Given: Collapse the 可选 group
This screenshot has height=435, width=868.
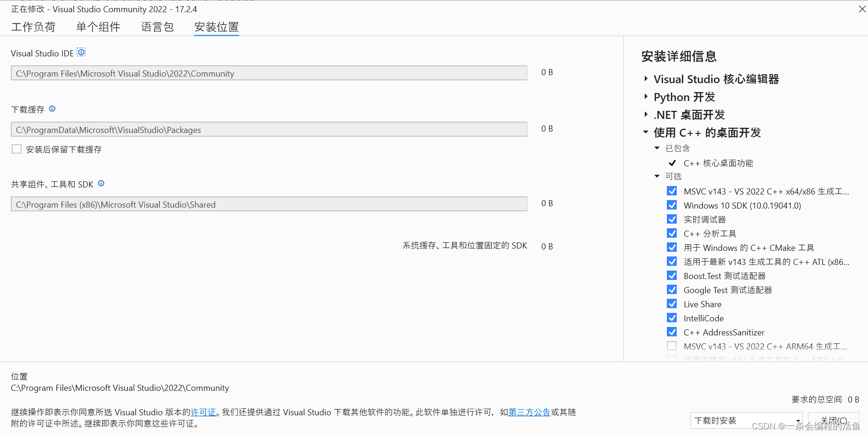Looking at the screenshot, I should pyautogui.click(x=657, y=176).
